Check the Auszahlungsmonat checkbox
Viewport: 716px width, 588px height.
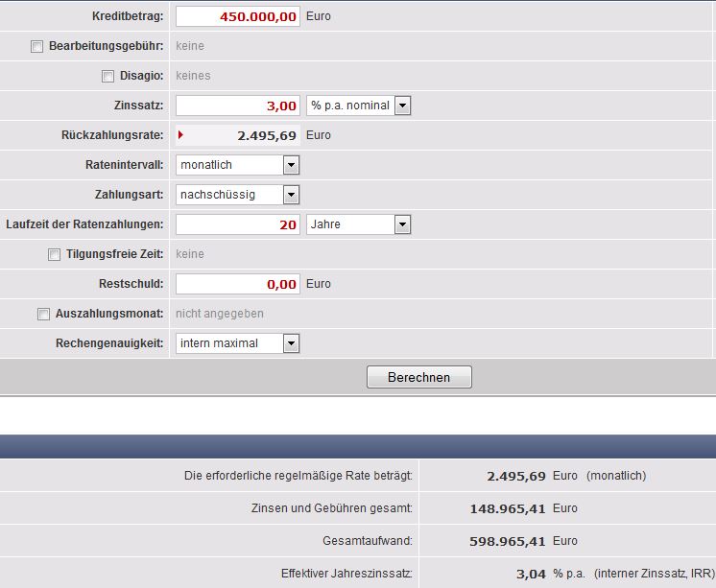pyautogui.click(x=43, y=314)
